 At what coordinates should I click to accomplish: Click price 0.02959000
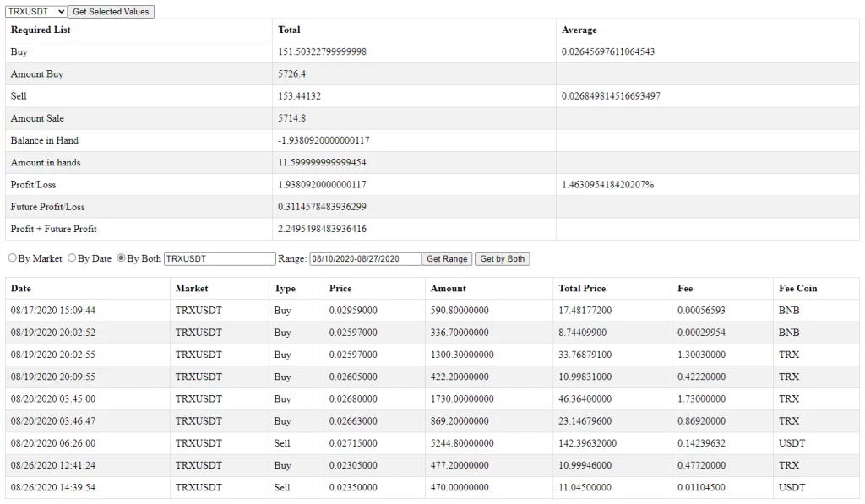click(x=353, y=311)
